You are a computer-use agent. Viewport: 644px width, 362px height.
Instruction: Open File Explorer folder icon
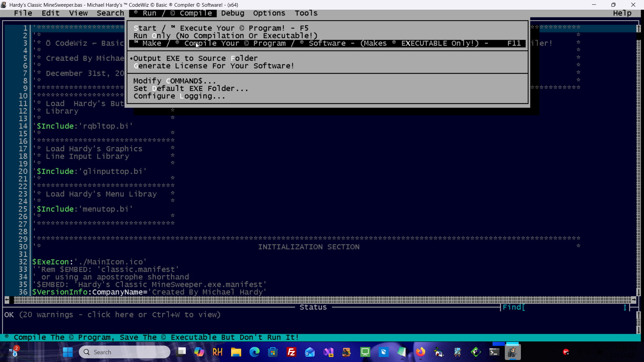coord(236,352)
